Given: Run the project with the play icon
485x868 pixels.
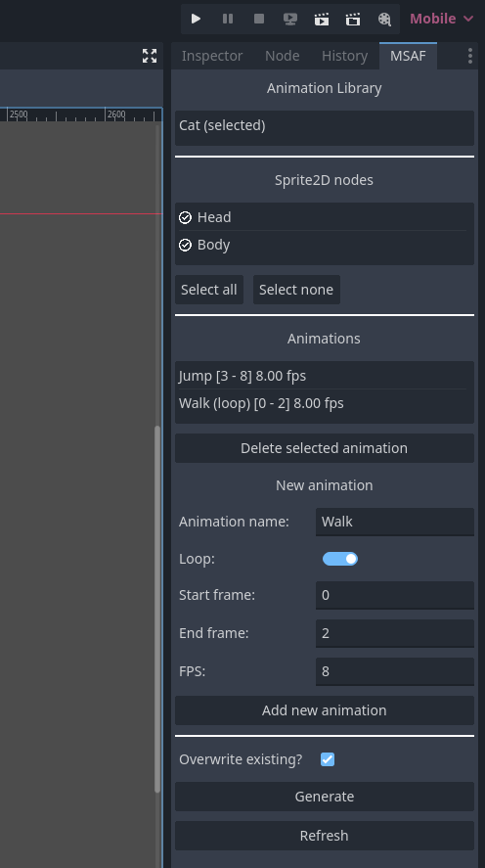Looking at the screenshot, I should coord(196,19).
